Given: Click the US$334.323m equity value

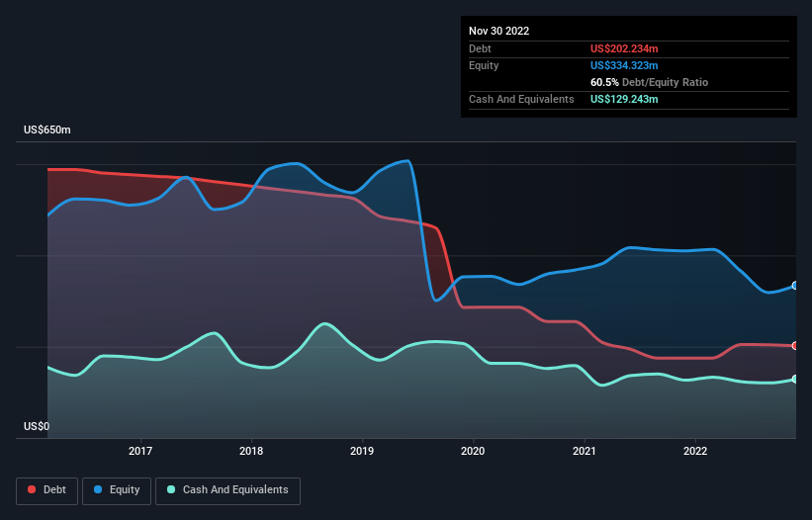Looking at the screenshot, I should pos(624,65).
